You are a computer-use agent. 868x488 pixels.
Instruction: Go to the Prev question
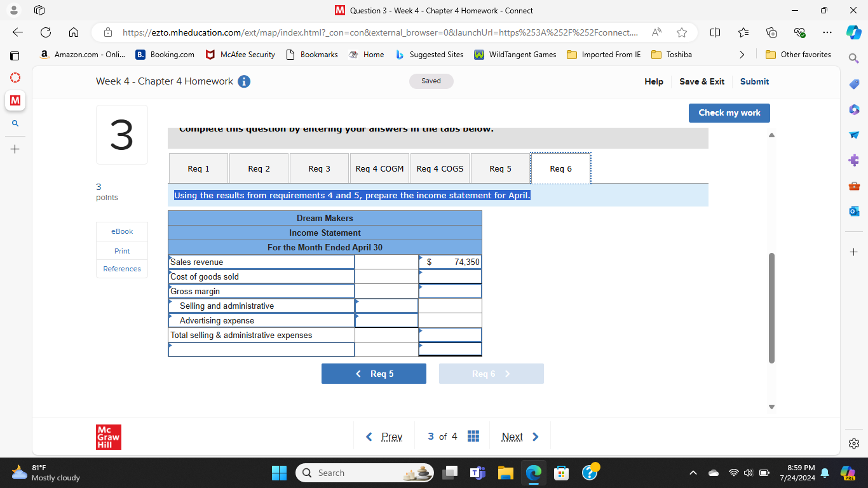click(x=385, y=437)
